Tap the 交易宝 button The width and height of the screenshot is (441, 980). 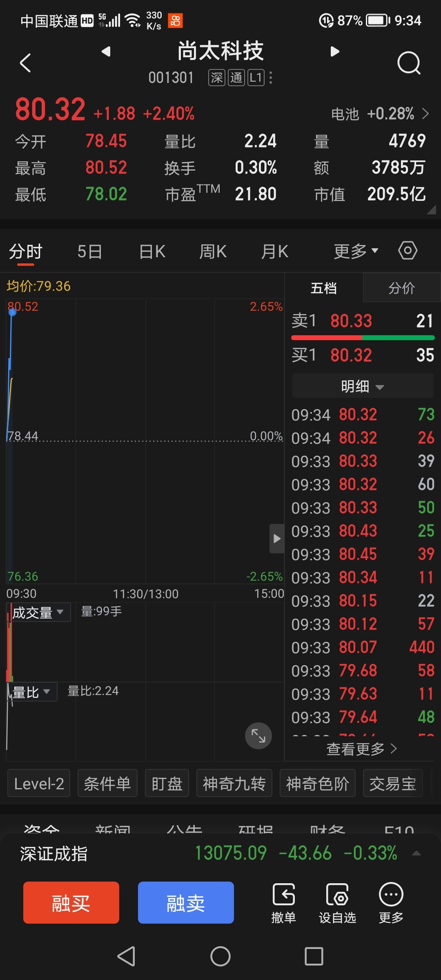pyautogui.click(x=393, y=783)
